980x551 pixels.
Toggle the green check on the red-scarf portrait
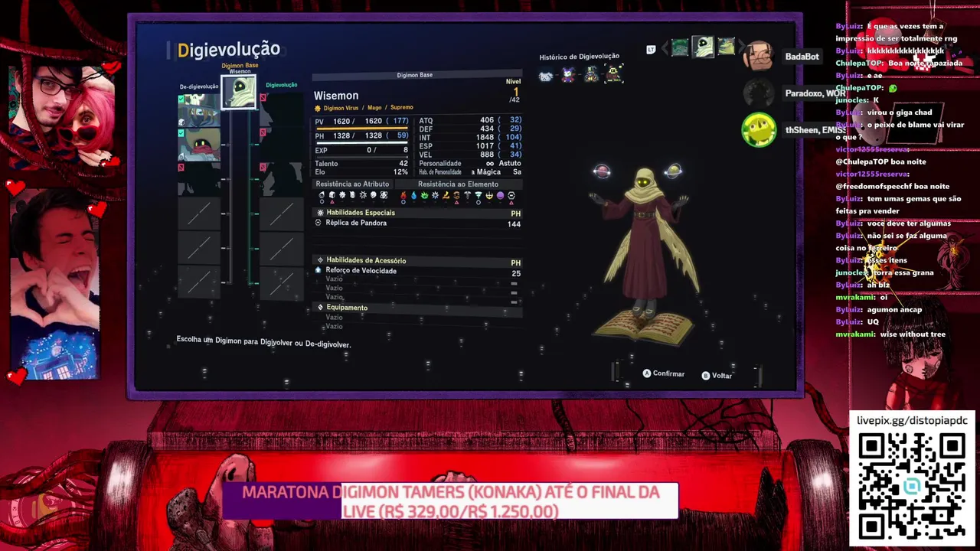(x=181, y=133)
